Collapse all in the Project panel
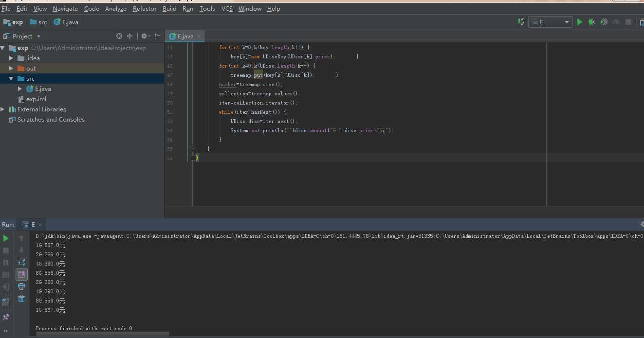Image resolution: width=644 pixels, height=338 pixels. [x=130, y=36]
